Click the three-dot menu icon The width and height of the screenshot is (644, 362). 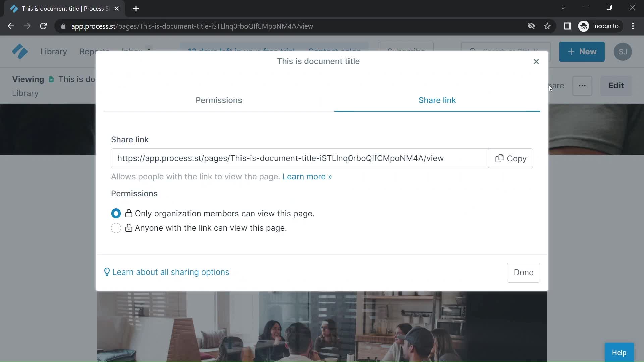coord(582,86)
